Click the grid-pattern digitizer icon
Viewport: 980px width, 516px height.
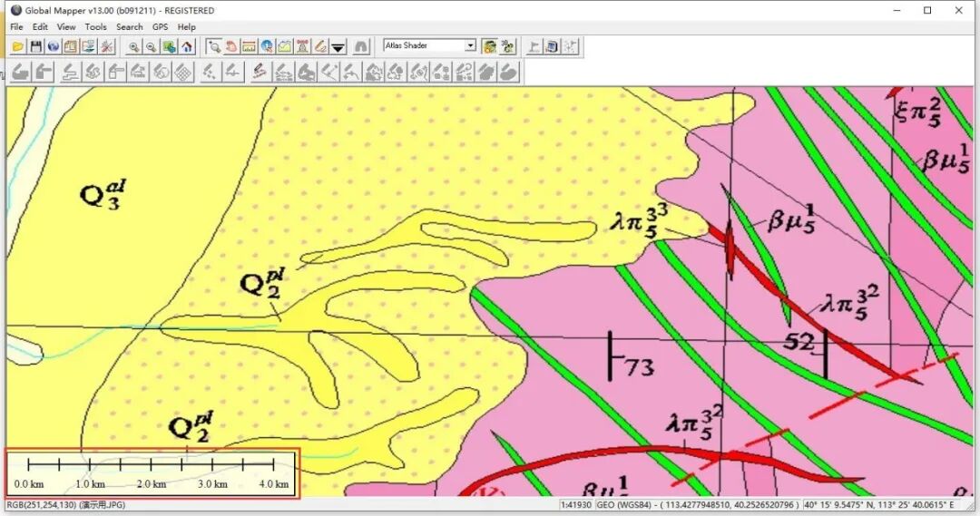coord(183,72)
